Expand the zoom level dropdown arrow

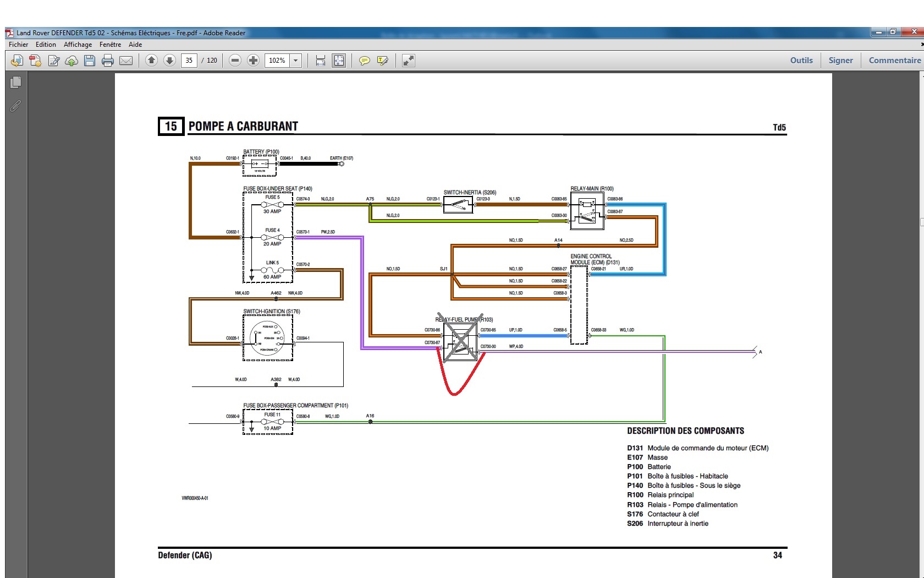(x=296, y=61)
